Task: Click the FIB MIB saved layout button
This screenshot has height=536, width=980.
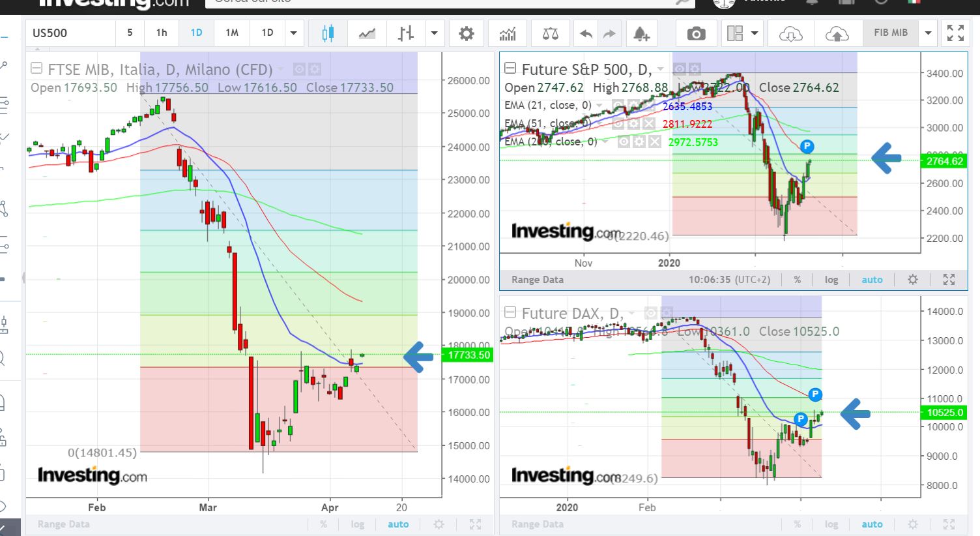Action: point(891,33)
